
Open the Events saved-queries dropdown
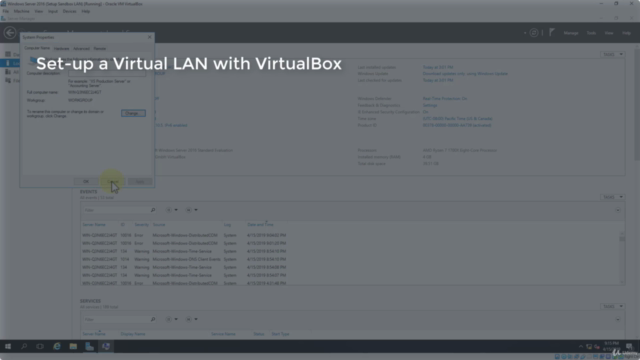click(x=191, y=210)
